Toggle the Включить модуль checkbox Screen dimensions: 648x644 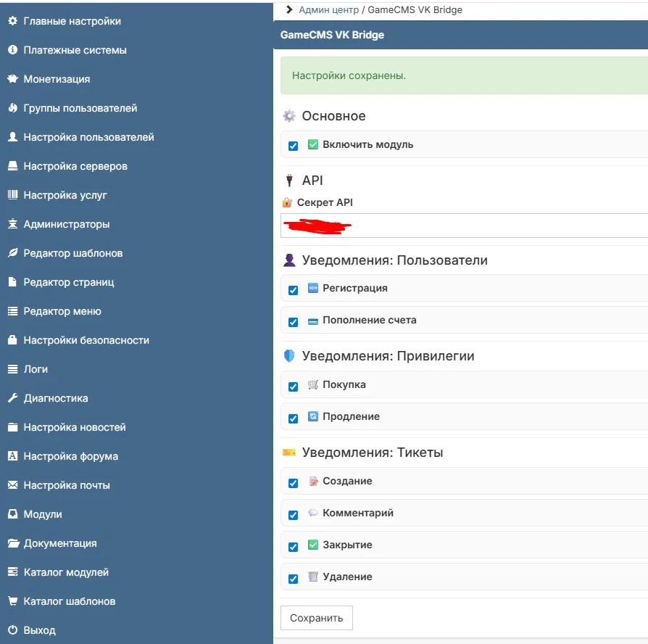point(293,146)
